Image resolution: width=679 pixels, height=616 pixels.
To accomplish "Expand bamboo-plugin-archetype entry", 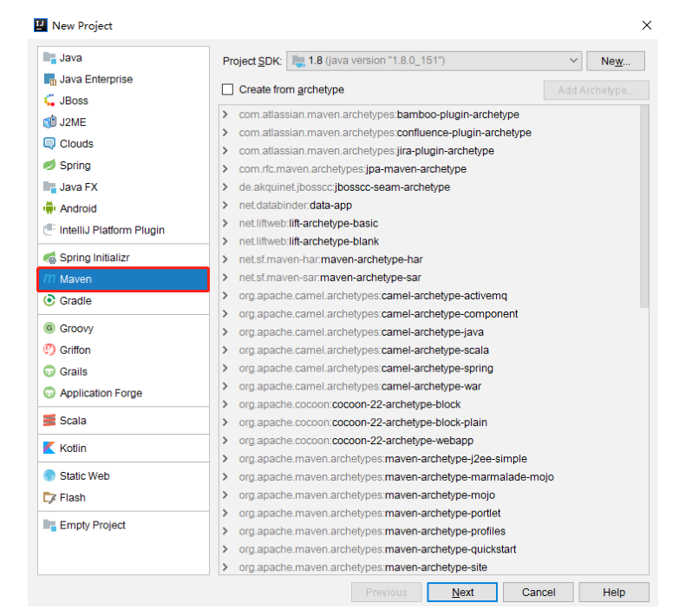I will click(225, 115).
